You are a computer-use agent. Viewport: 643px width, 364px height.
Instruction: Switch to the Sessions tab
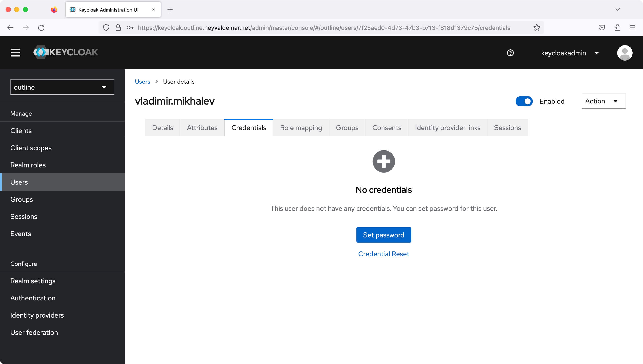pos(507,127)
